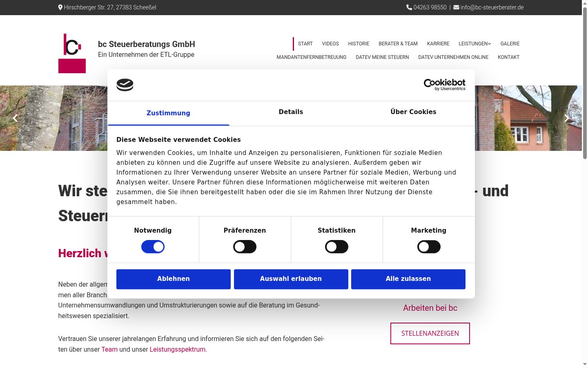
Task: Click the Cookiebot oval logo icon
Action: (x=125, y=85)
